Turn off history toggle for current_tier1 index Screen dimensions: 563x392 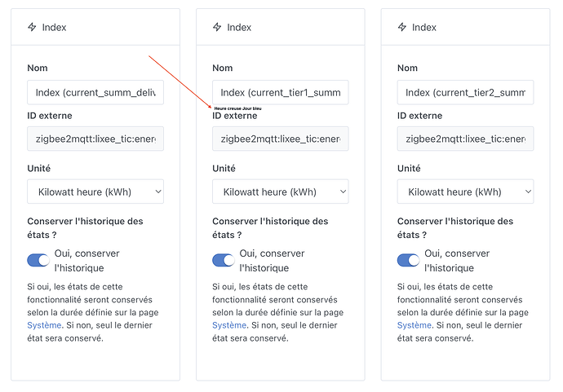(224, 260)
